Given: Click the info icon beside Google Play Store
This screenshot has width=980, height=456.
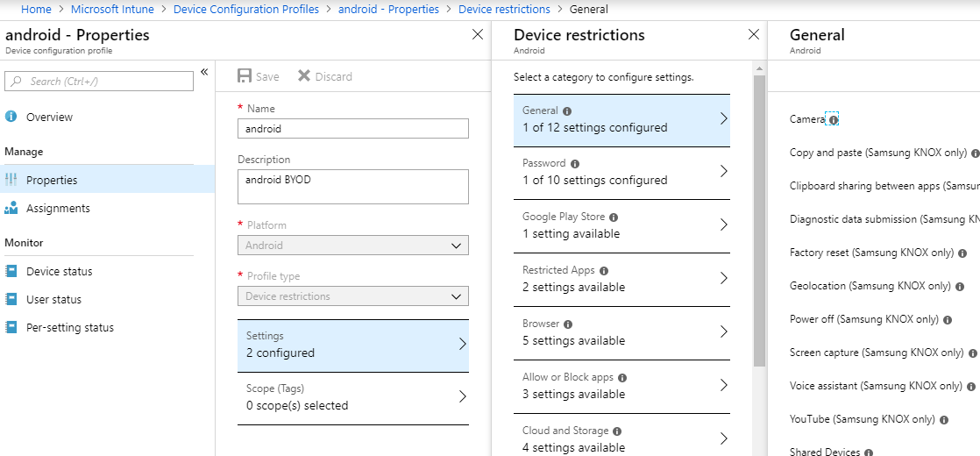Looking at the screenshot, I should pyautogui.click(x=614, y=217).
